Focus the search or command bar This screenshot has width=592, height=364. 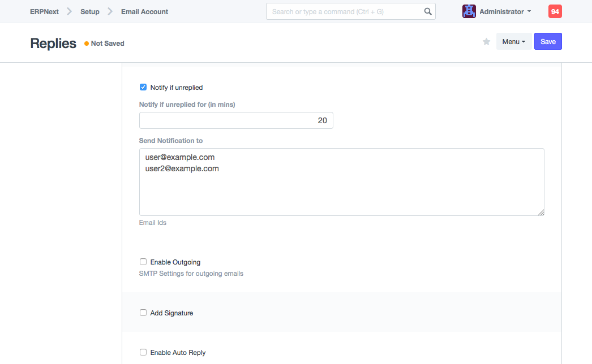pyautogui.click(x=345, y=11)
